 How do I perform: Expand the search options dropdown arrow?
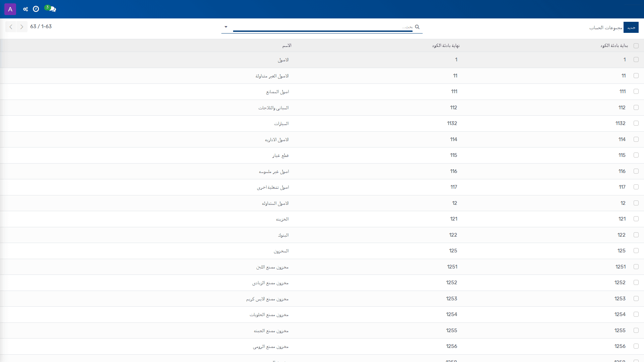click(226, 27)
